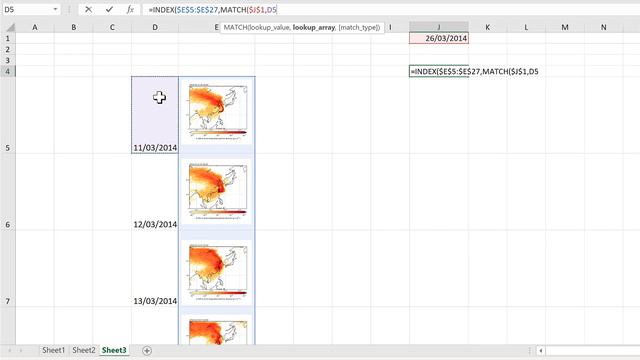
Task: Navigate to the next sheet tab arrow
Action: (20, 350)
